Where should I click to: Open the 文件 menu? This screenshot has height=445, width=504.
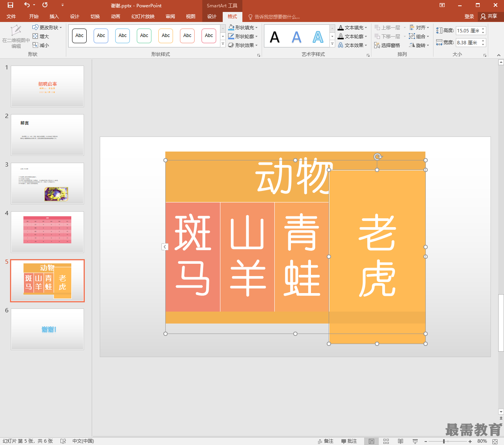click(x=11, y=16)
